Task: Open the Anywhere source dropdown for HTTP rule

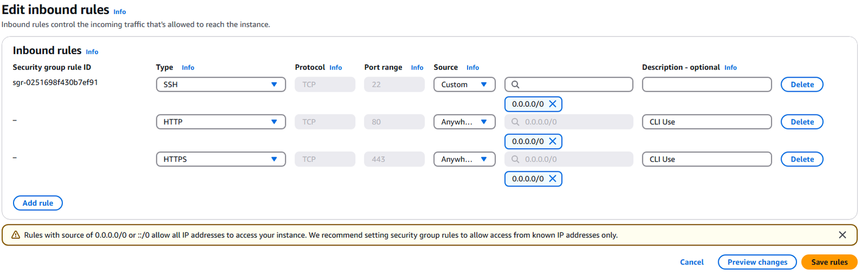Action: click(464, 122)
